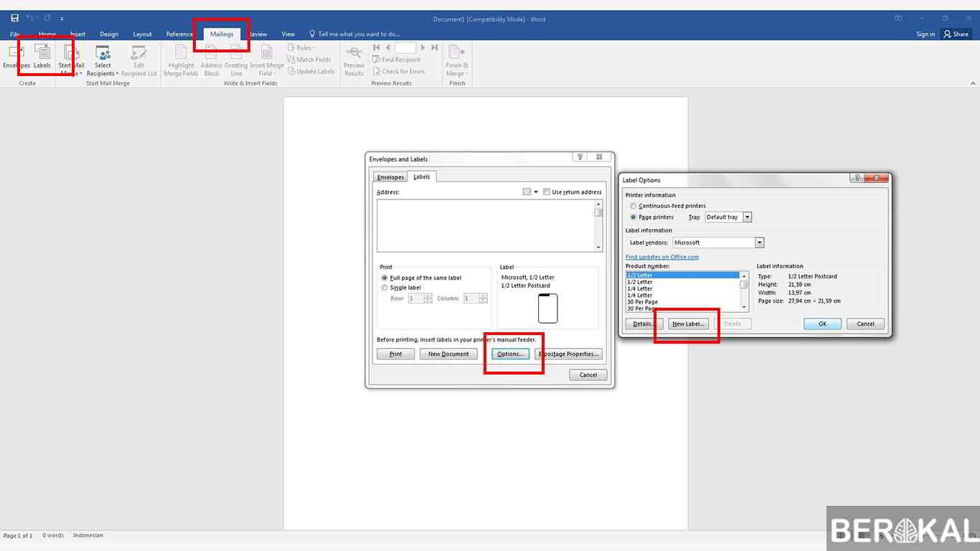Switch to the View tab
This screenshot has height=551, width=980.
[x=288, y=34]
